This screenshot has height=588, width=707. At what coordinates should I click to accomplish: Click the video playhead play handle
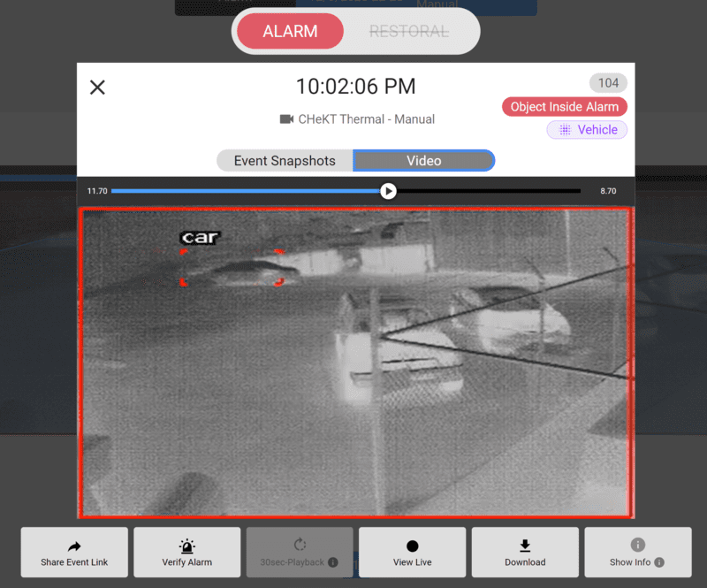[388, 191]
